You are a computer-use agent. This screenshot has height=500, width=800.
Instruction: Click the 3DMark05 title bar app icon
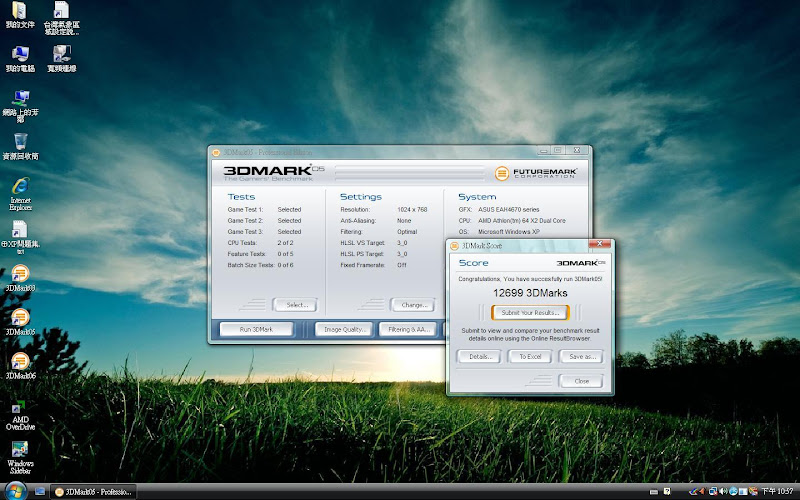coord(216,152)
